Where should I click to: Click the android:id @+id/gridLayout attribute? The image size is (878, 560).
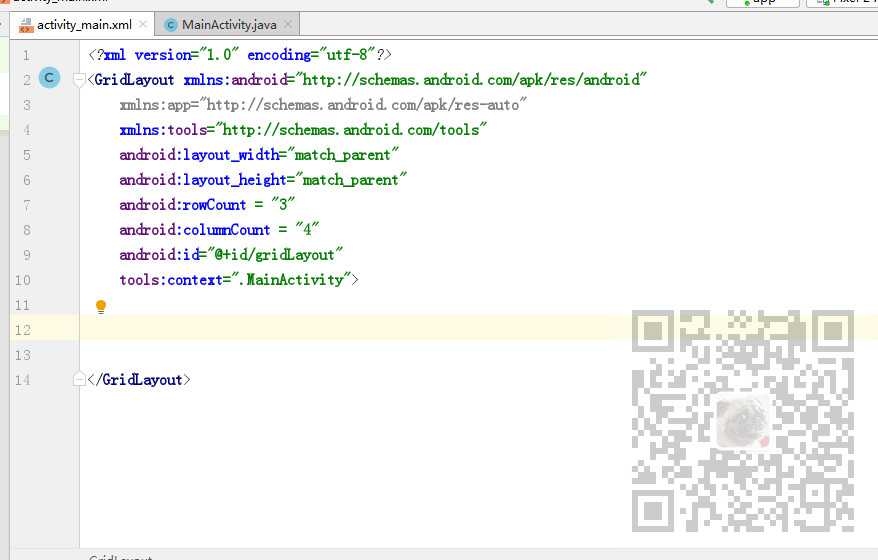pos(231,255)
